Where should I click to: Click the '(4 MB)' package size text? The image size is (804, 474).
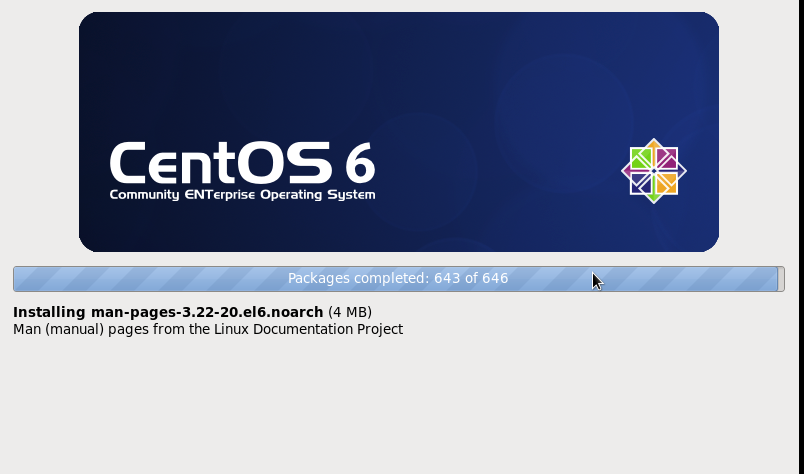[350, 312]
